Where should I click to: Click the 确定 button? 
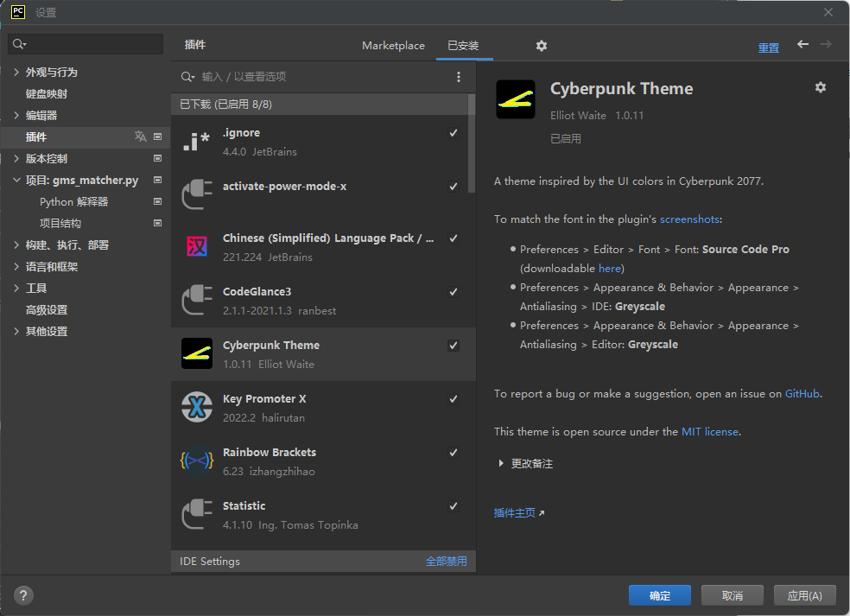click(660, 595)
